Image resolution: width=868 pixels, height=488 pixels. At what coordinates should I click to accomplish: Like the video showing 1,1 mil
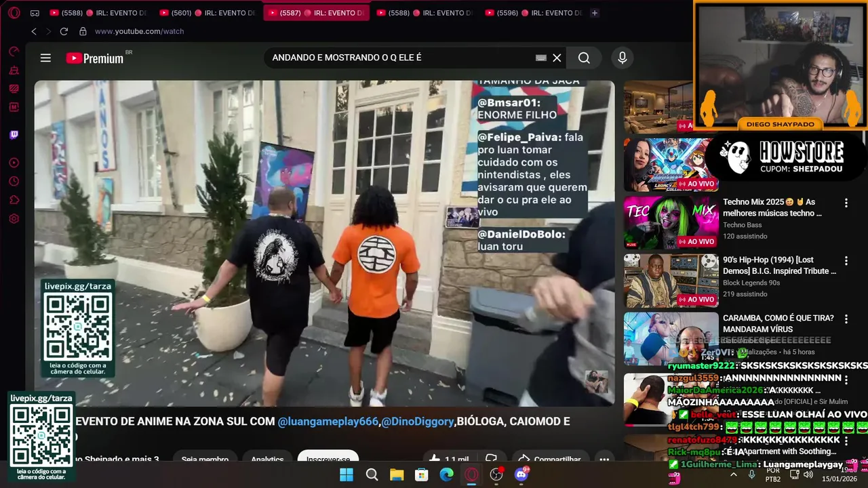(x=449, y=459)
